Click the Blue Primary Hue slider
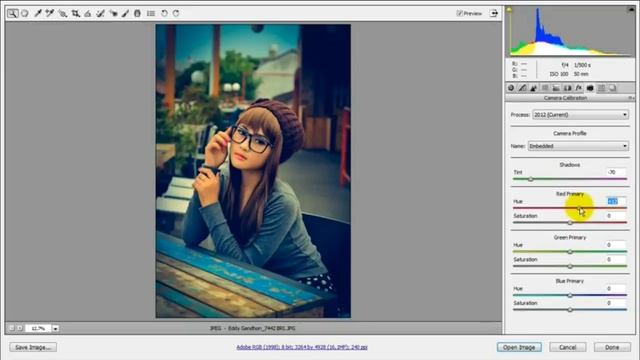 pos(570,295)
